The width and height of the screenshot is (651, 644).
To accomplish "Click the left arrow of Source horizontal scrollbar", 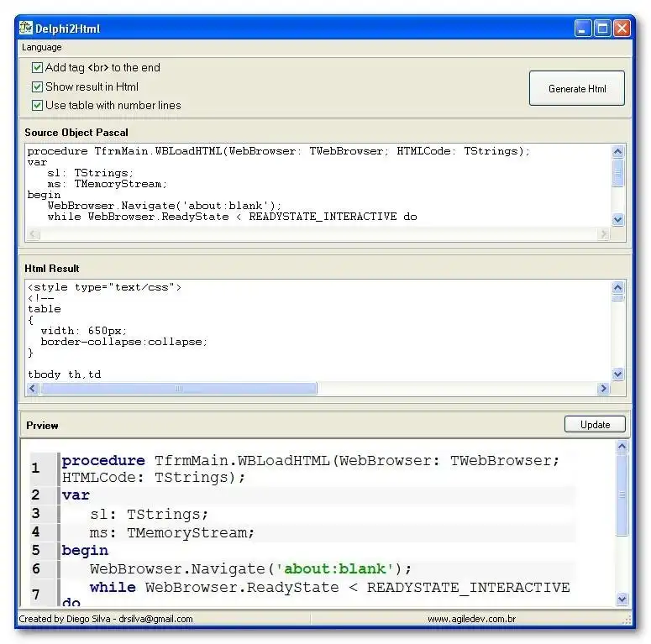I will 33,234.
